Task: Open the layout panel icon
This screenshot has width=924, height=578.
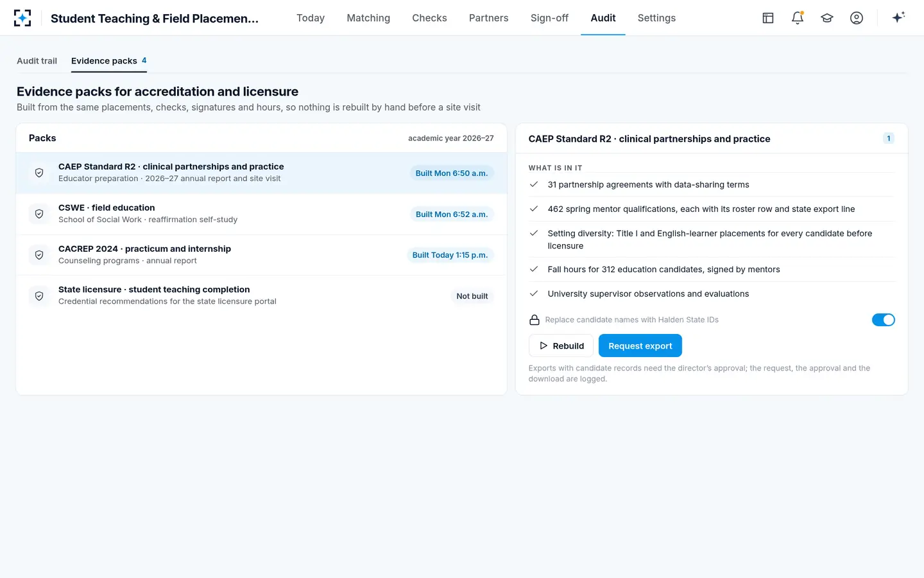Action: (x=768, y=18)
